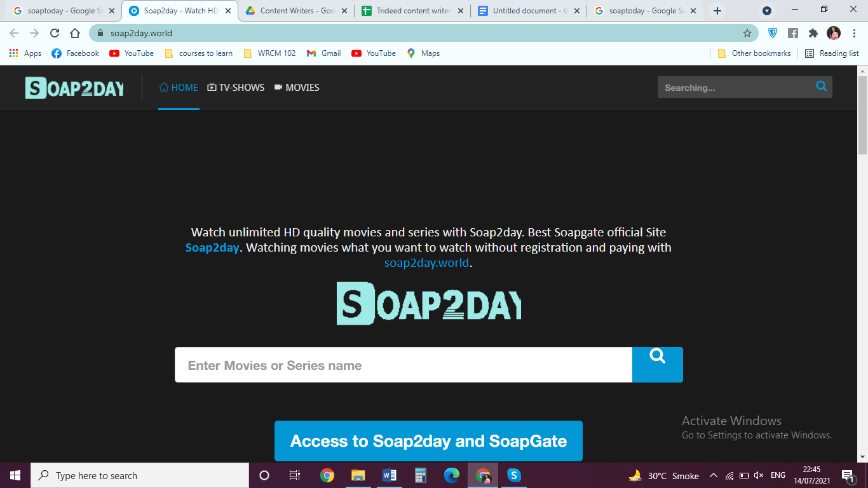Open Skype from the taskbar
The image size is (868, 488).
pos(514,475)
